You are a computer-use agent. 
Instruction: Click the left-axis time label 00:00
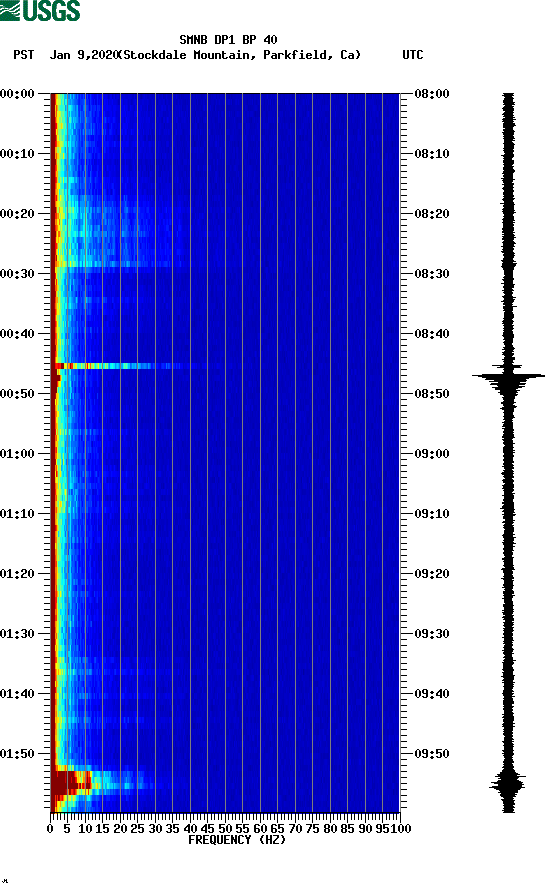[18, 94]
